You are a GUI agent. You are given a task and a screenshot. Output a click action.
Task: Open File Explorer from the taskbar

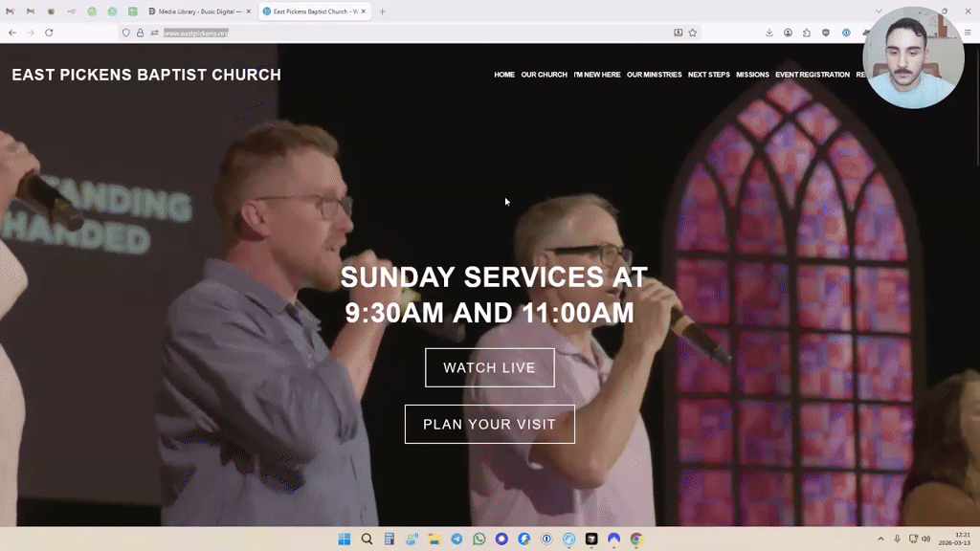pos(434,539)
